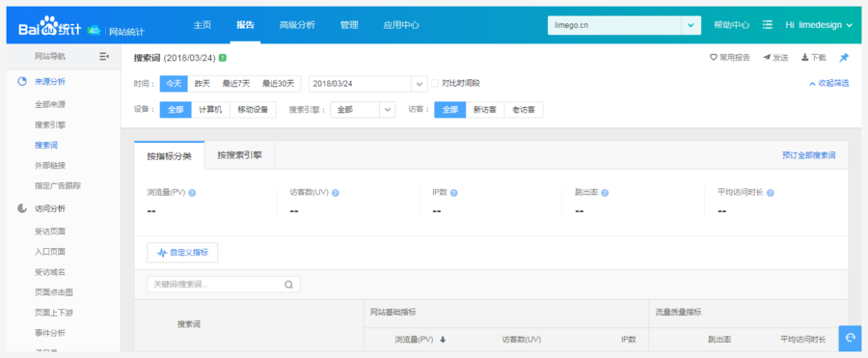
Task: Click the 发送 button
Action: 775,57
